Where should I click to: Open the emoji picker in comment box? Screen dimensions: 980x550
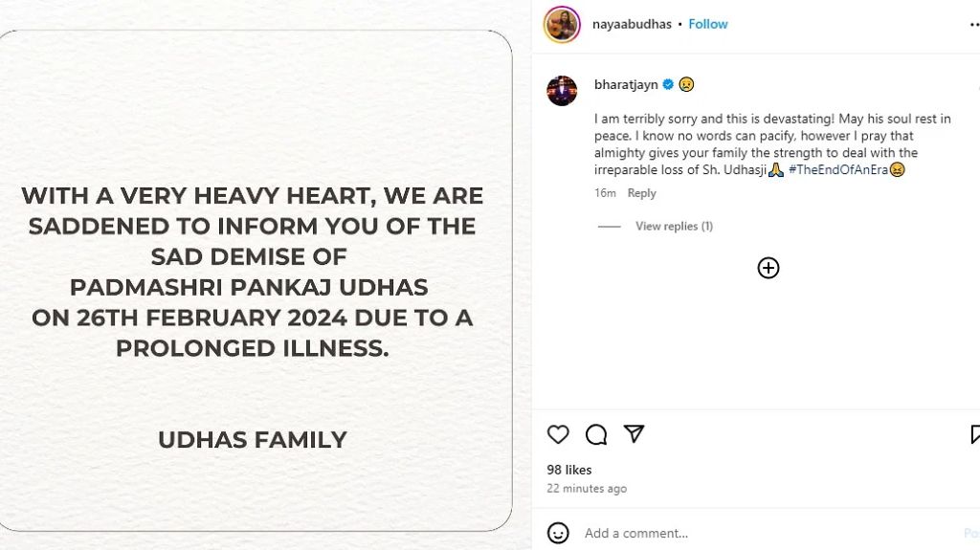(558, 533)
